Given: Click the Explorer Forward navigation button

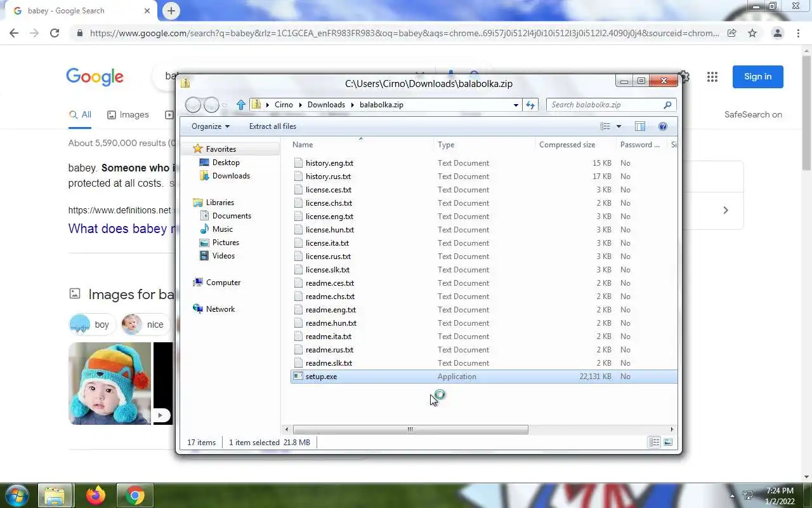Looking at the screenshot, I should [x=211, y=105].
